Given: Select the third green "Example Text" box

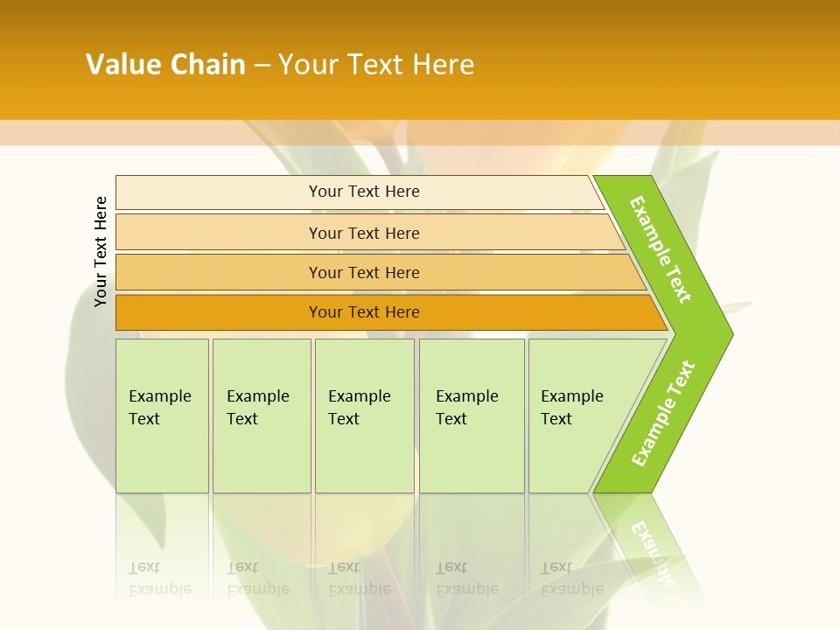Looking at the screenshot, I should point(364,415).
